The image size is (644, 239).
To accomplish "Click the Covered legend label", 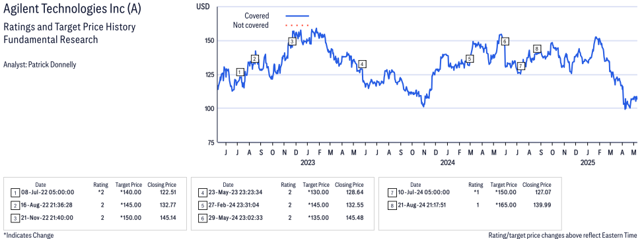I will coord(257,16).
